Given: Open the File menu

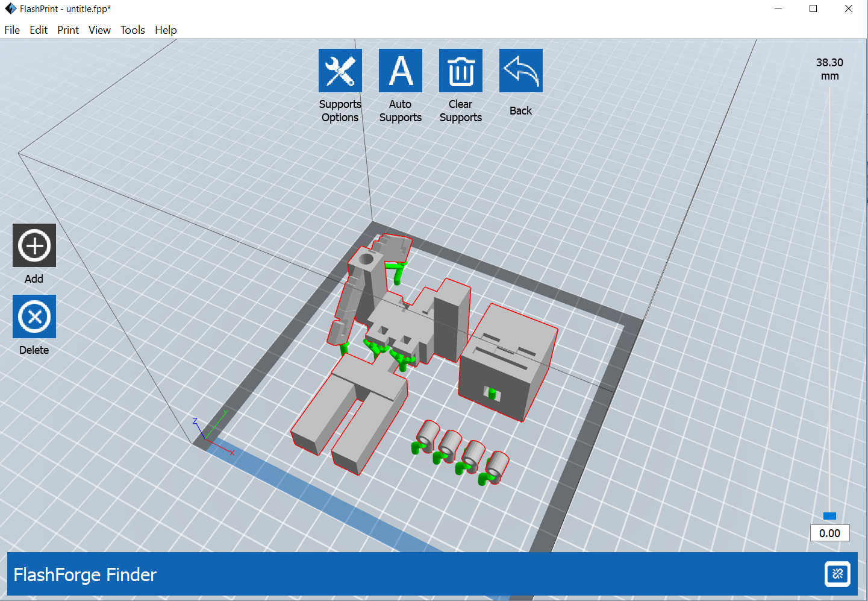Looking at the screenshot, I should [12, 30].
